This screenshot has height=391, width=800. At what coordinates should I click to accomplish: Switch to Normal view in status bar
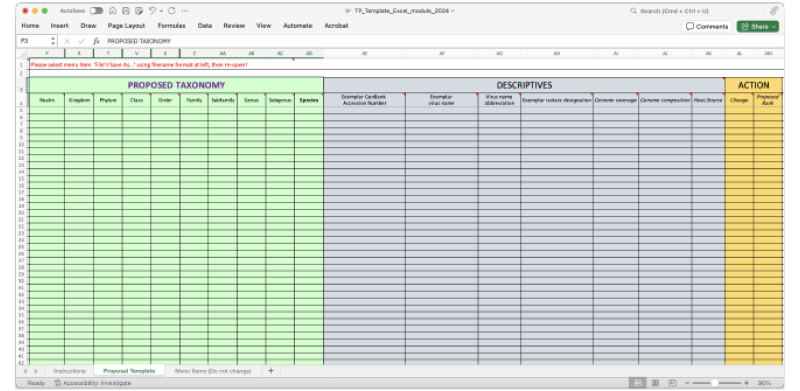tap(638, 383)
